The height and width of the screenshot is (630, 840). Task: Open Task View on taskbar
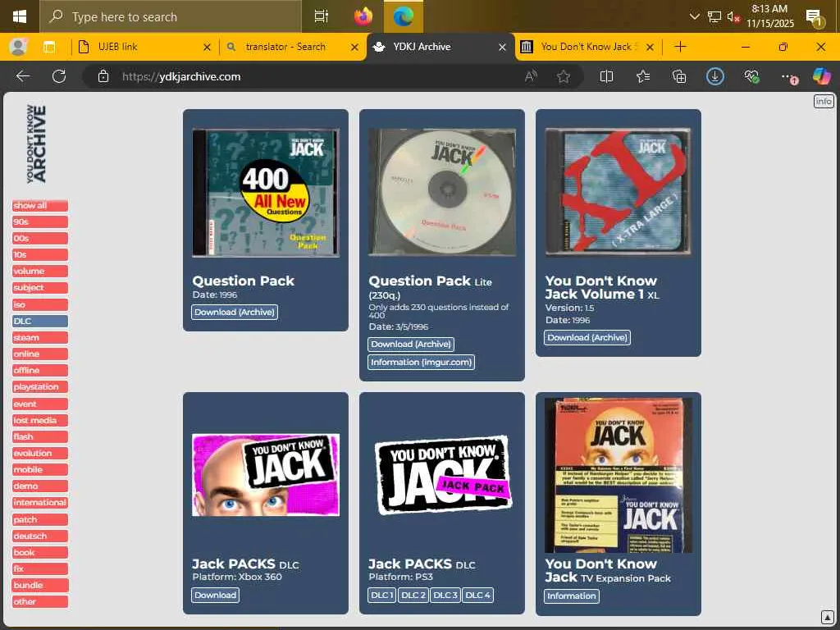[x=322, y=16]
